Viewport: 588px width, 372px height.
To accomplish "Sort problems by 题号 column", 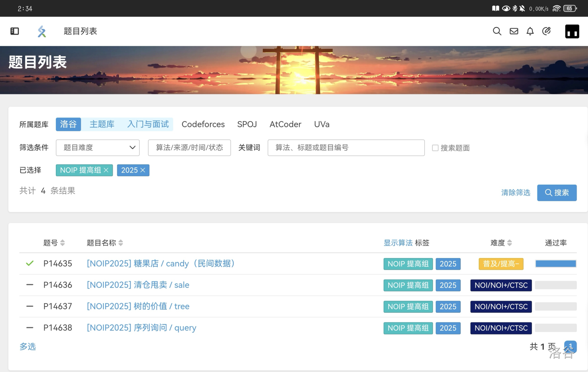I will pyautogui.click(x=62, y=243).
